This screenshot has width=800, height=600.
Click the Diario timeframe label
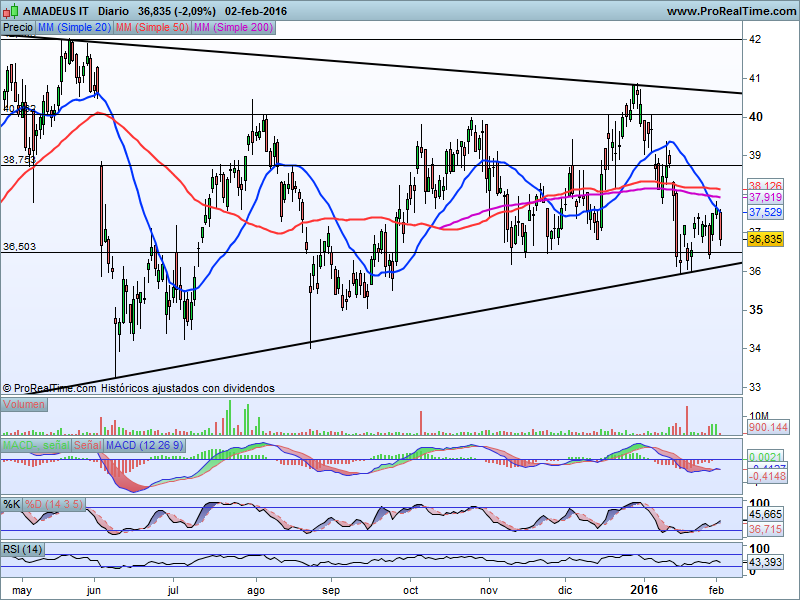pyautogui.click(x=113, y=11)
